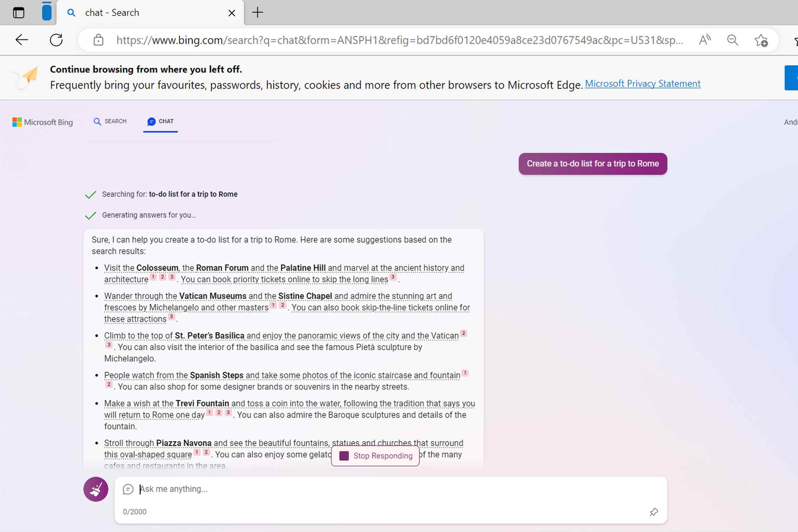Image resolution: width=798 pixels, height=532 pixels.
Task: Open citation 3 after 'these attractions'
Action: click(171, 317)
